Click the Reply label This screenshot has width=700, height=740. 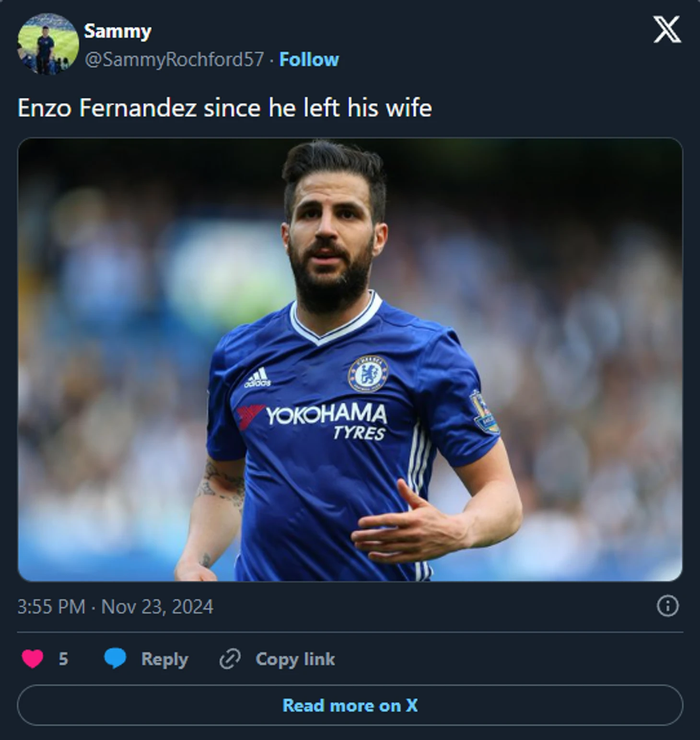point(164,659)
